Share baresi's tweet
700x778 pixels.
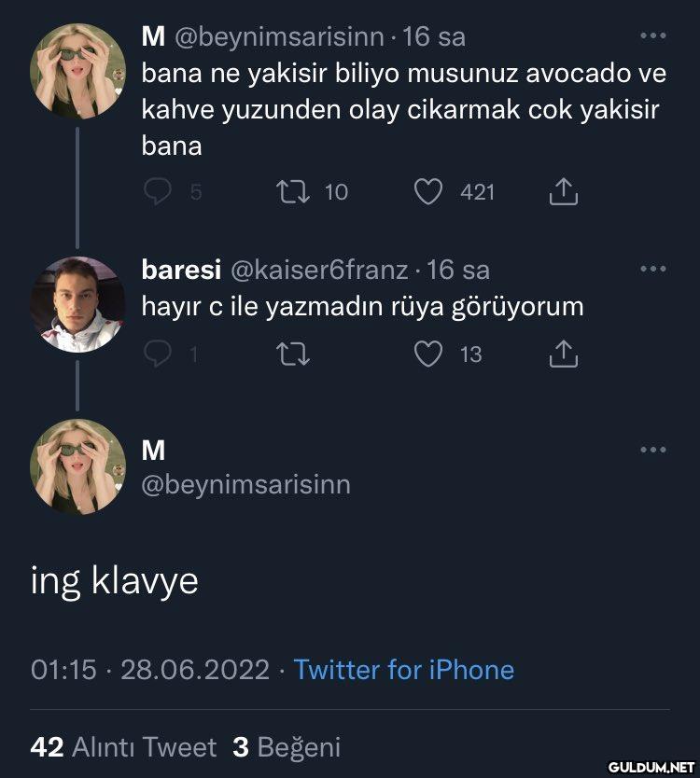(564, 354)
